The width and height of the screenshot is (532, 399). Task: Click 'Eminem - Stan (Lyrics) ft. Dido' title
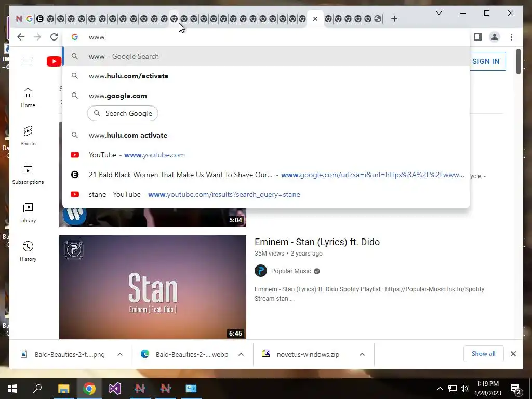pos(317,242)
